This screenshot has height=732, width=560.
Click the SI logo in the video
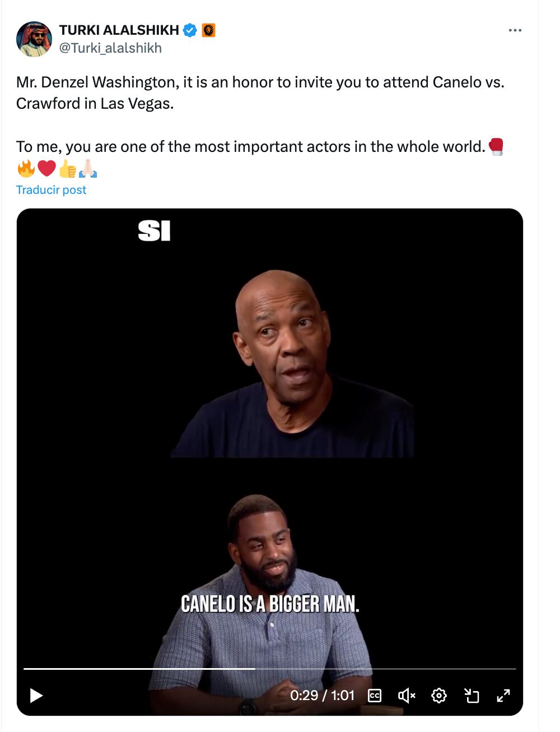point(154,230)
